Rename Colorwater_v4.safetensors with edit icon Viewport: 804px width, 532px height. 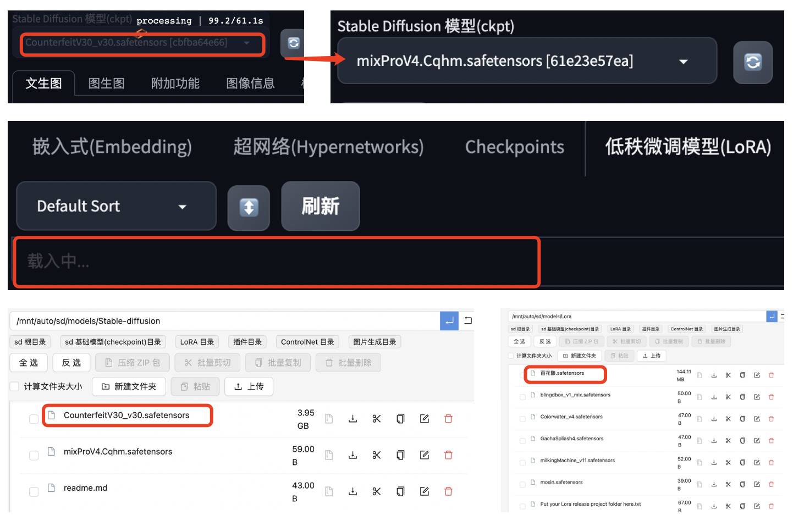pos(757,419)
